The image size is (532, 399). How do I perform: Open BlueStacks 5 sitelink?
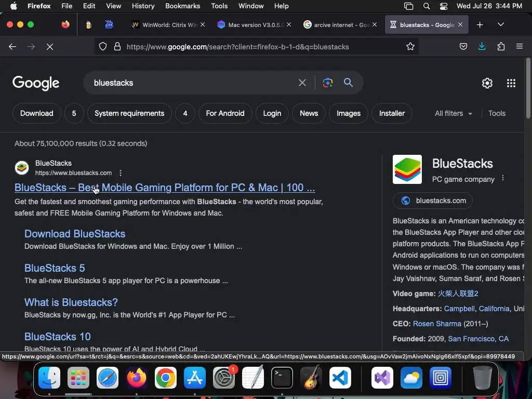pyautogui.click(x=55, y=268)
